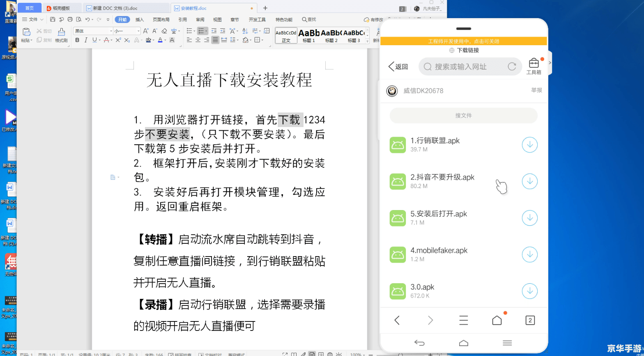
Task: Open the font size dropdown 小一
Action: tap(138, 31)
